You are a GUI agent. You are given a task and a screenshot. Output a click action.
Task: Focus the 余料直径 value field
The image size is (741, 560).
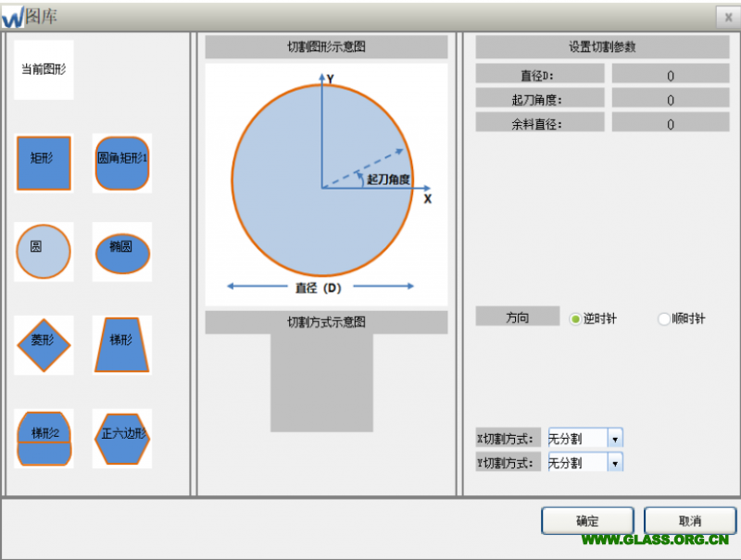pos(671,123)
